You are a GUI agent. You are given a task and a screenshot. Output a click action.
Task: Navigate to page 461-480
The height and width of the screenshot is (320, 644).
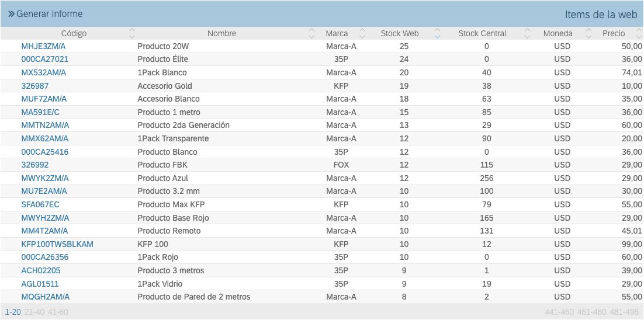coord(592,312)
